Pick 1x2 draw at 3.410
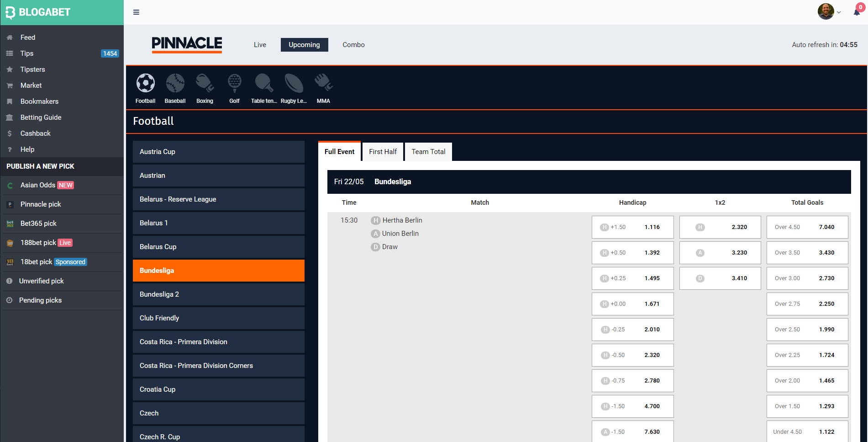The height and width of the screenshot is (442, 868). 720,278
